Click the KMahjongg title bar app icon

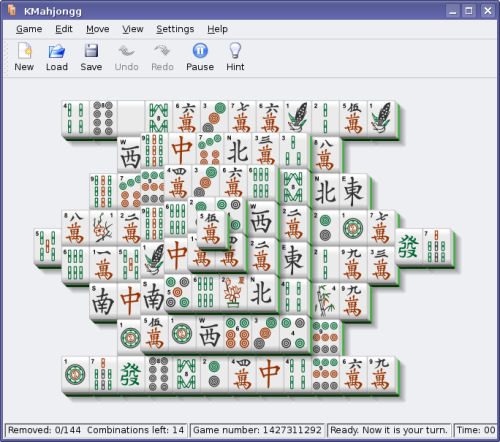(x=12, y=10)
